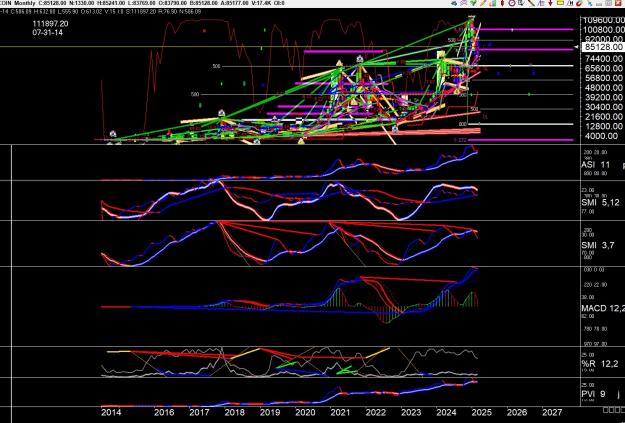Screen dimensions: 625x423
Task: Select the pencil drawing tool icon
Action: pos(483,3)
